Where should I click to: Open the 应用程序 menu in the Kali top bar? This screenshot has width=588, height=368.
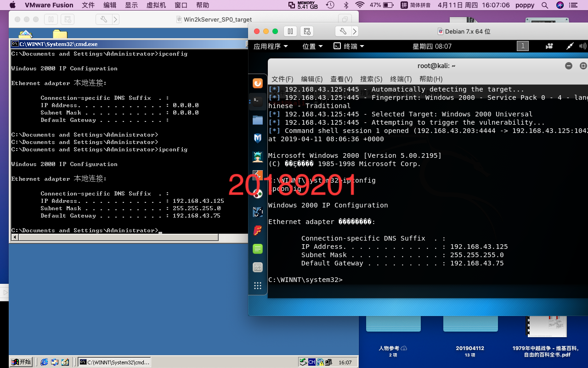(271, 46)
